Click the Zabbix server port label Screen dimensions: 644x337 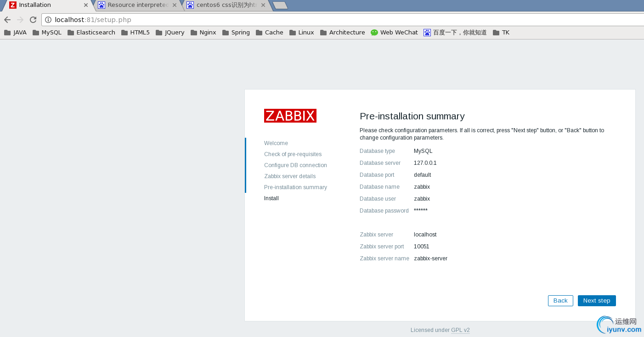[382, 247]
